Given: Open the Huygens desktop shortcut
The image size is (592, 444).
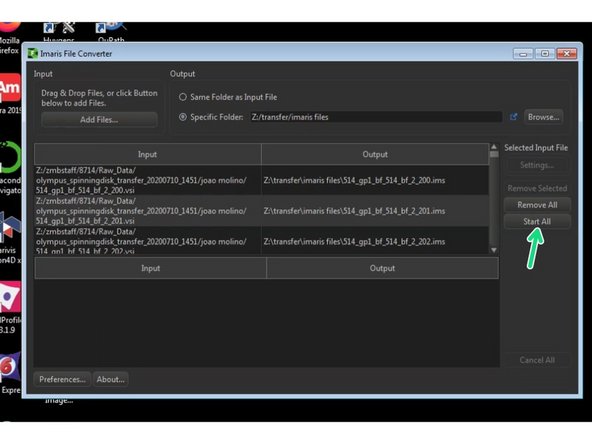Looking at the screenshot, I should (59, 32).
